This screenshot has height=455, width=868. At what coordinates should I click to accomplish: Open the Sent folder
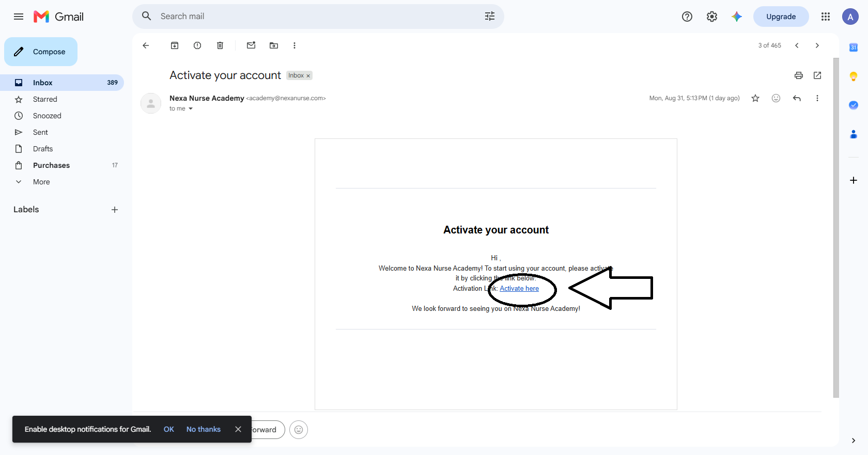point(62,132)
